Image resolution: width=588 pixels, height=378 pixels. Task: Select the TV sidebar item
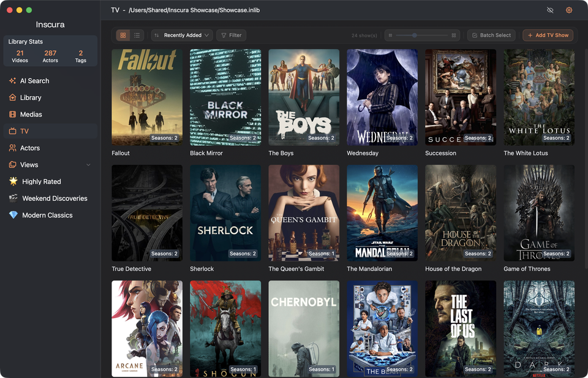[x=50, y=131]
